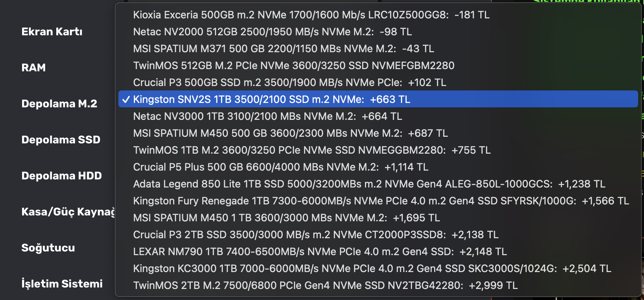Click the checked Kingston SNV2S 1TB option
644x300 pixels.
[x=271, y=99]
